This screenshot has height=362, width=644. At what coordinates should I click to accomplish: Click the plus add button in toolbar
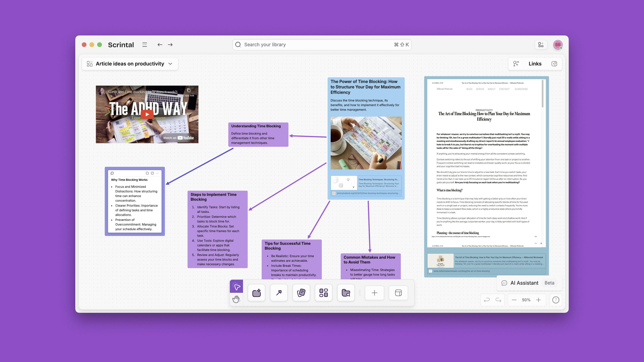point(374,293)
